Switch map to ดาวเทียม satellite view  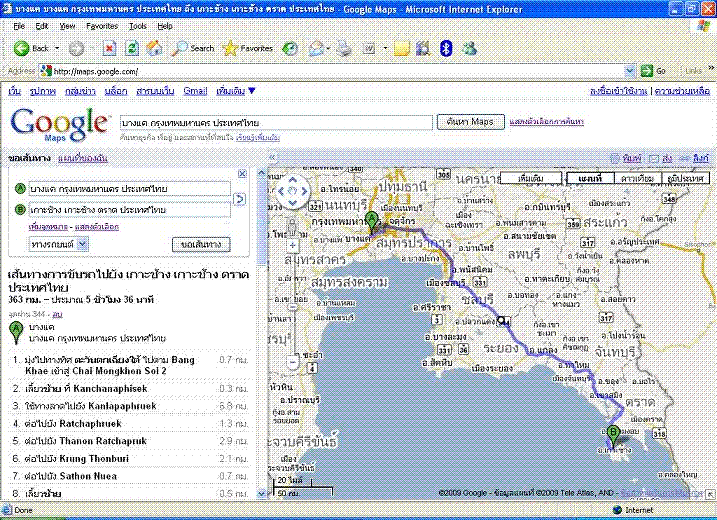(636, 177)
